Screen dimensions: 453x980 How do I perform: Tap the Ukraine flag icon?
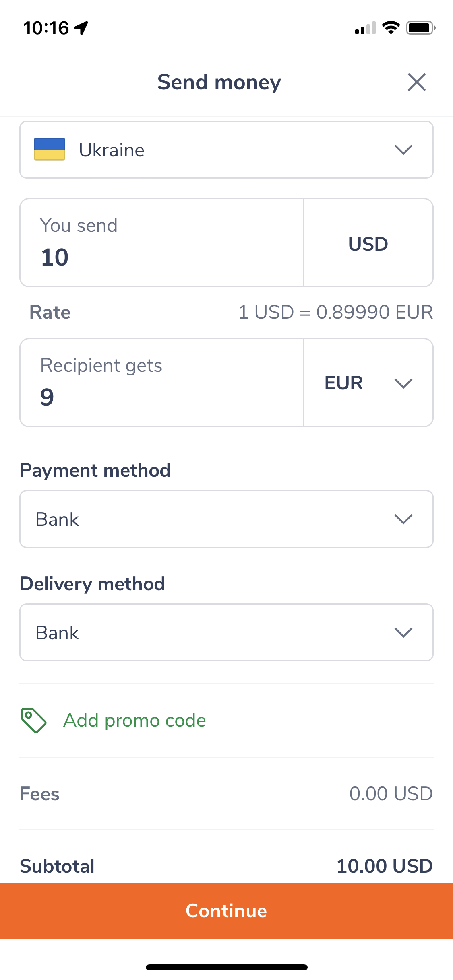[50, 149]
